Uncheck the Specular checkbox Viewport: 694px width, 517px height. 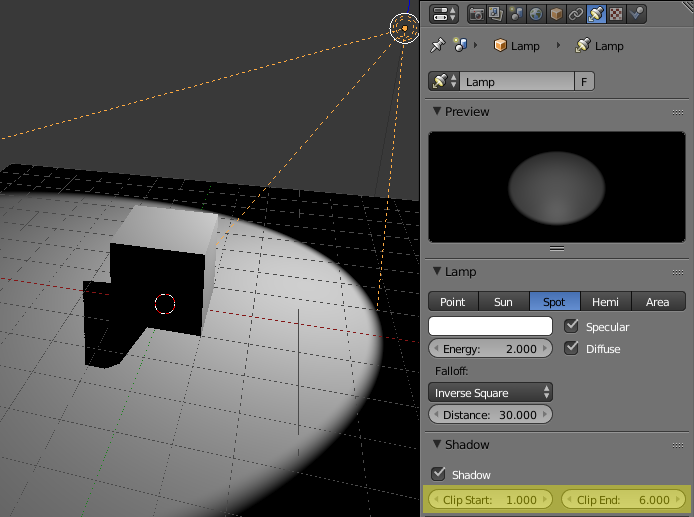(571, 326)
